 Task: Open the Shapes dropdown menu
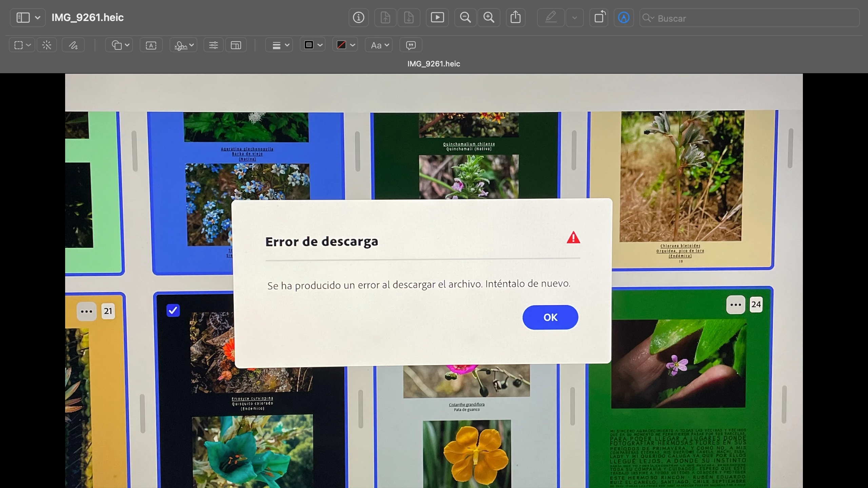pyautogui.click(x=119, y=45)
